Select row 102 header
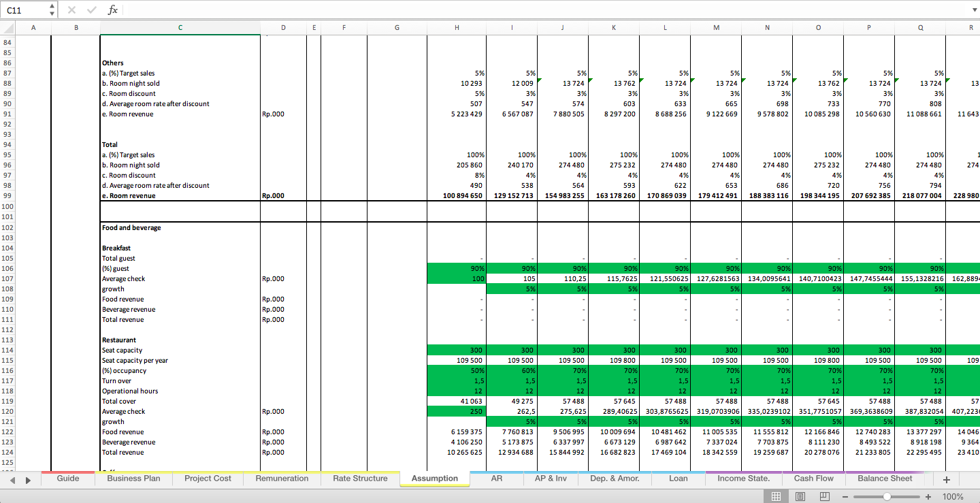This screenshot has width=980, height=503. (x=7, y=228)
